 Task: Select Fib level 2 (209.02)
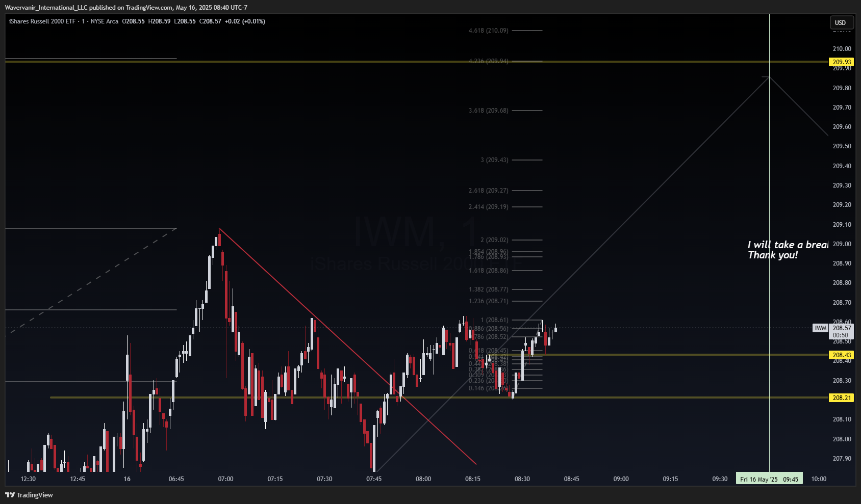494,240
